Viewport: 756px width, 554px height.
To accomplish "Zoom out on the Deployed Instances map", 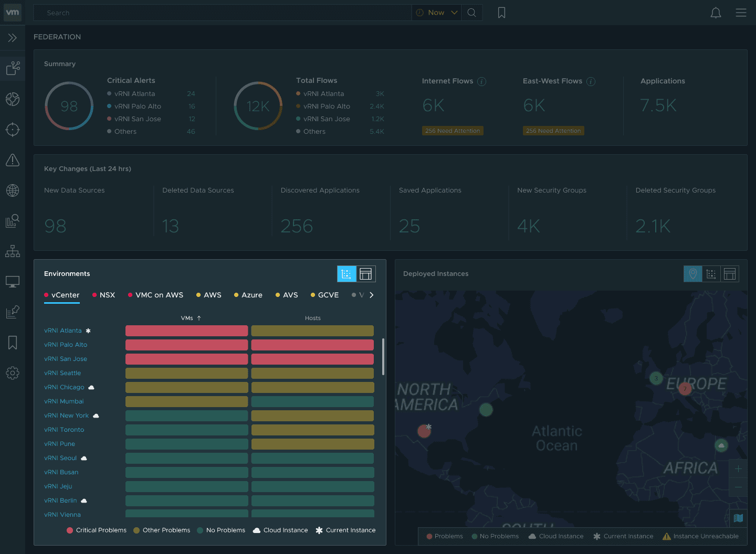I will click(x=738, y=487).
